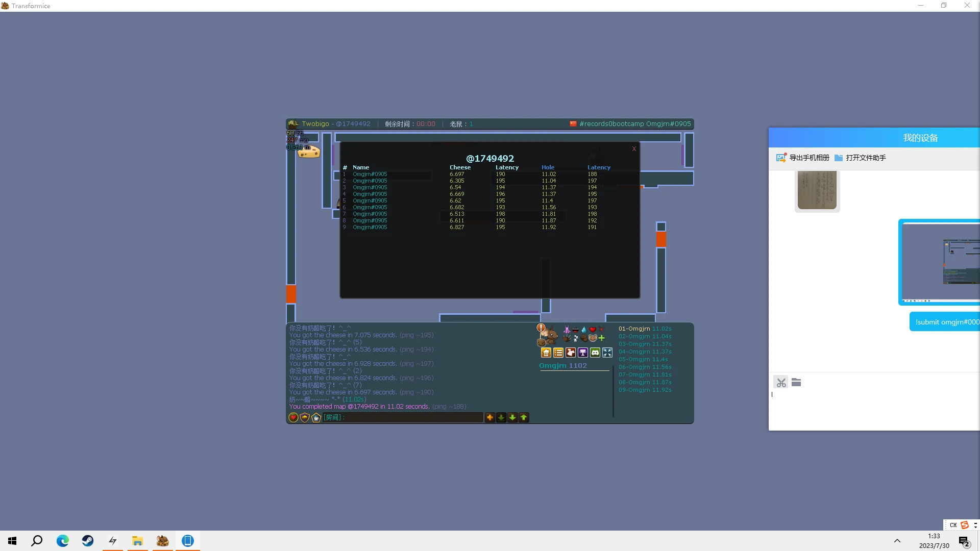Focus the message text box in device window
980x551 pixels.
[x=874, y=410]
